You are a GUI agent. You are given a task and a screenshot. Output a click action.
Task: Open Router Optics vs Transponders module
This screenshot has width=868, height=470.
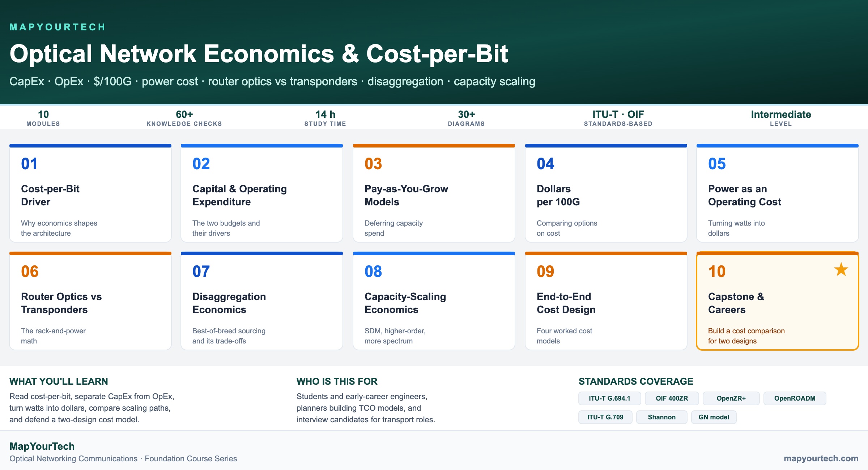pos(90,301)
